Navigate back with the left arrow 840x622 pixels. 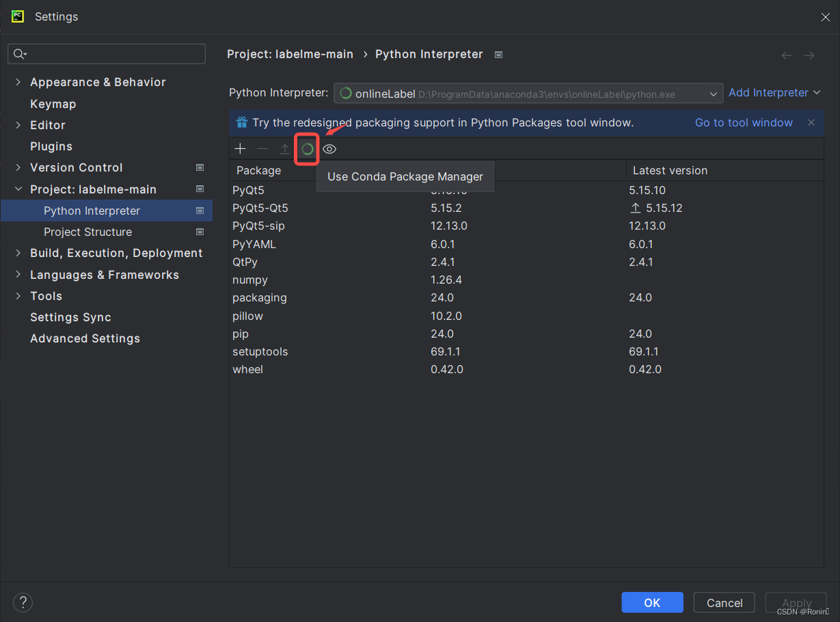coord(787,55)
